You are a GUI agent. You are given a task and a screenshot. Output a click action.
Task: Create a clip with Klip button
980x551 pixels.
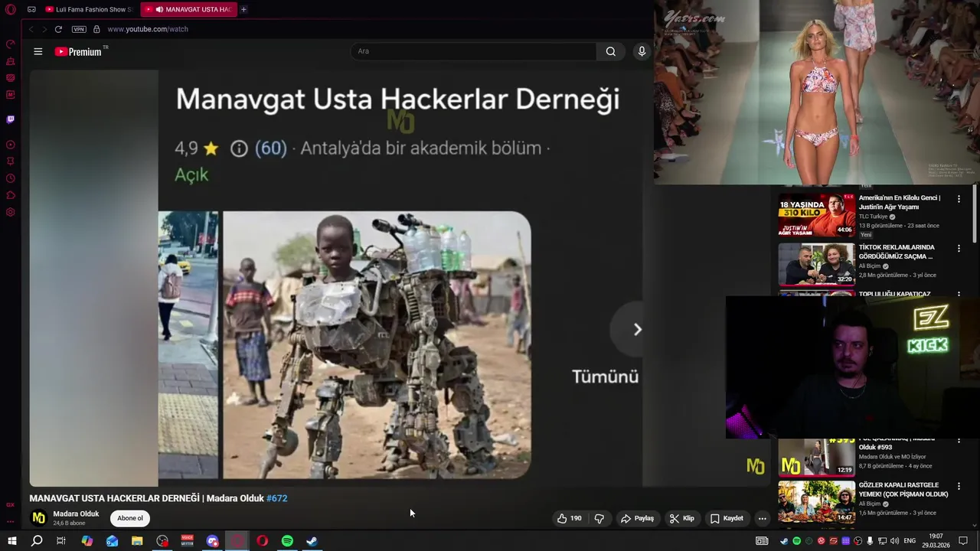681,518
